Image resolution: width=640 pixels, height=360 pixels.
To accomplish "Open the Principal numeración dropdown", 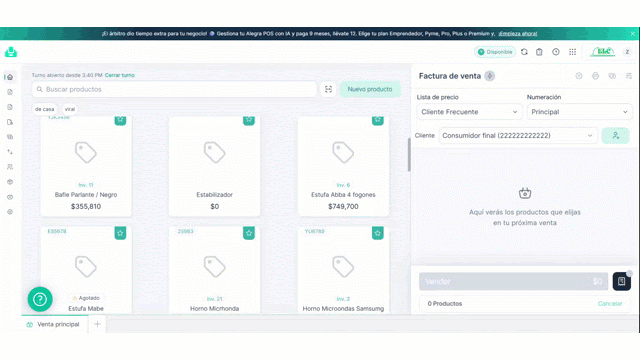I will coord(579,112).
